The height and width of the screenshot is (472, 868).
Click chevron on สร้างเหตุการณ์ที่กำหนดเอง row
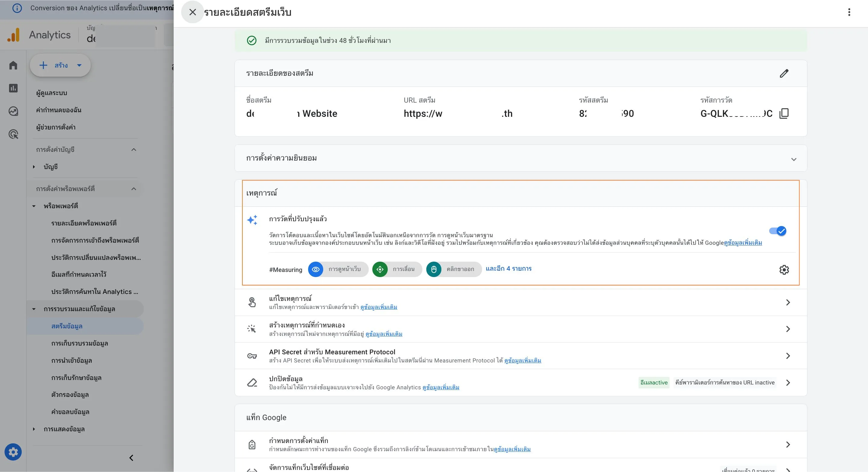tap(788, 329)
